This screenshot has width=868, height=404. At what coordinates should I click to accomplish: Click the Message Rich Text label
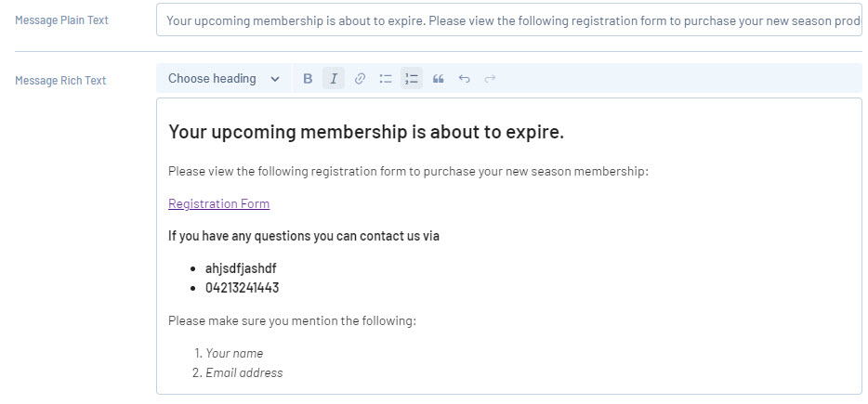click(x=60, y=81)
